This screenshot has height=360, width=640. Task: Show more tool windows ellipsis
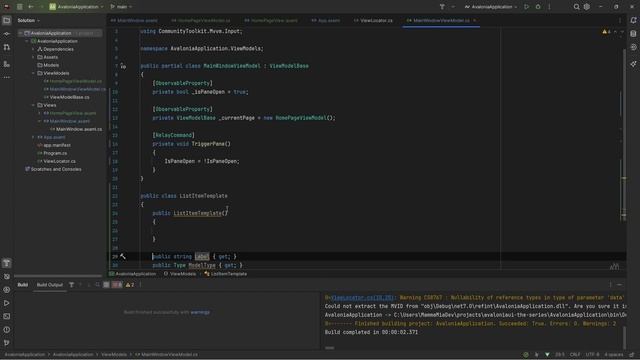(7, 77)
